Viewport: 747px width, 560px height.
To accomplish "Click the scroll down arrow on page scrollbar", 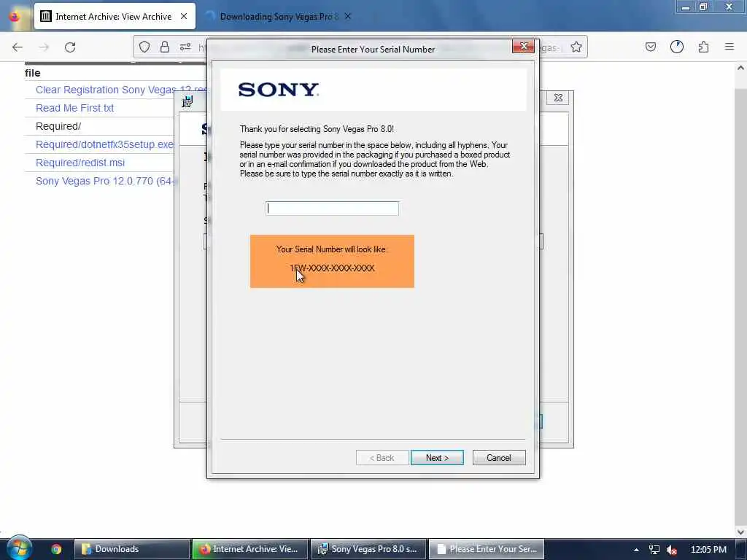I will click(x=740, y=532).
